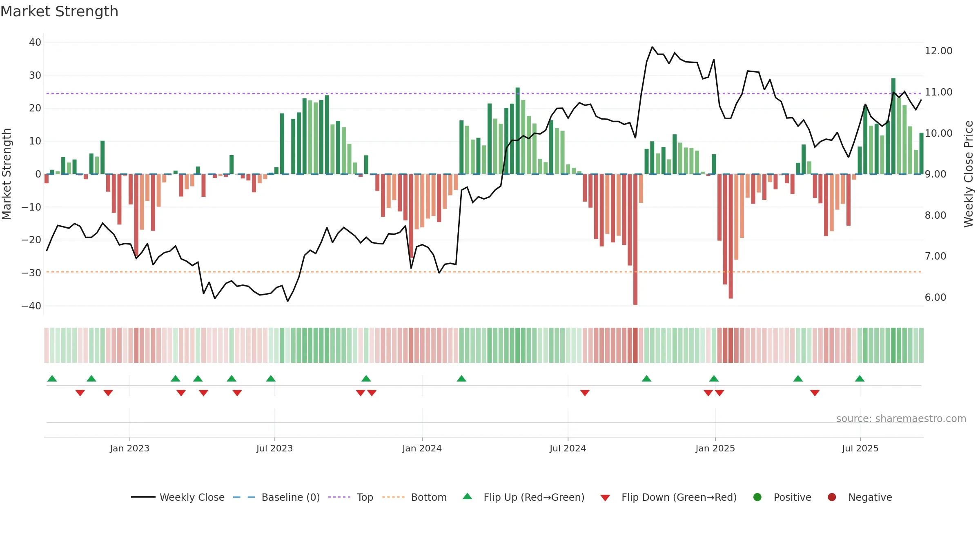The height and width of the screenshot is (551, 980).
Task: Click the 20 tick on left axis
Action: click(35, 108)
